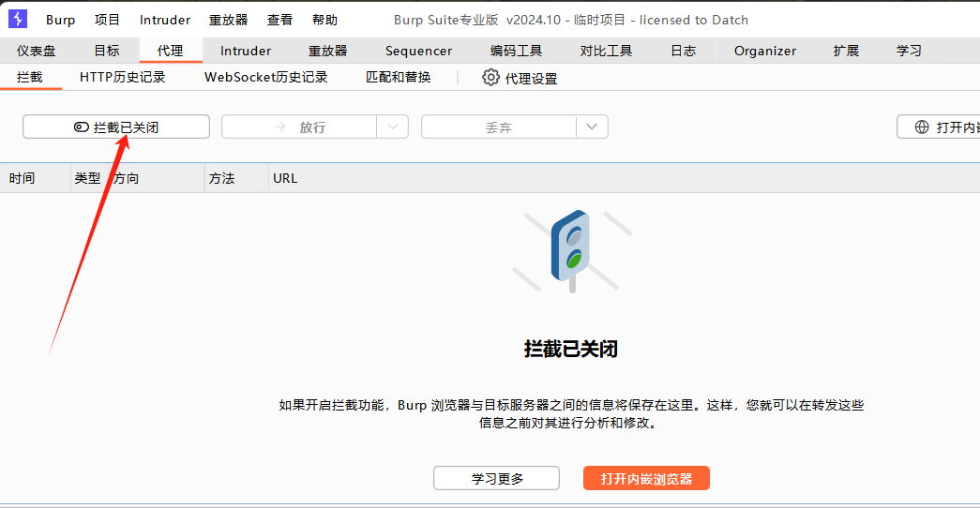Switch to the Intruder main tab

coord(246,51)
